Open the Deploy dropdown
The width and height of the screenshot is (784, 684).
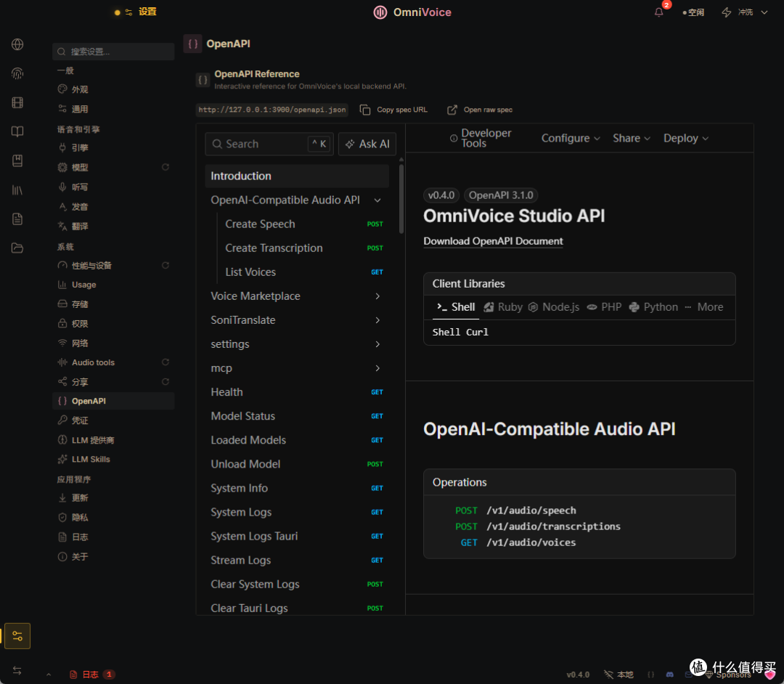[686, 138]
